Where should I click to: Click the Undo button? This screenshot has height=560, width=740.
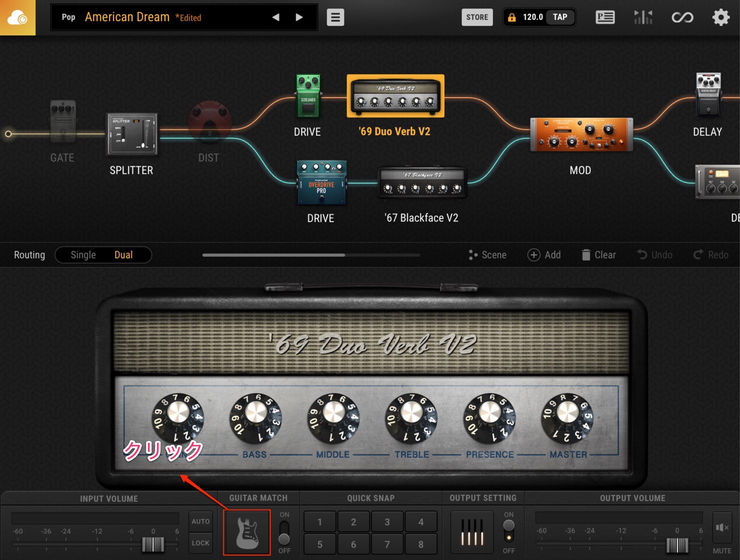(x=655, y=255)
